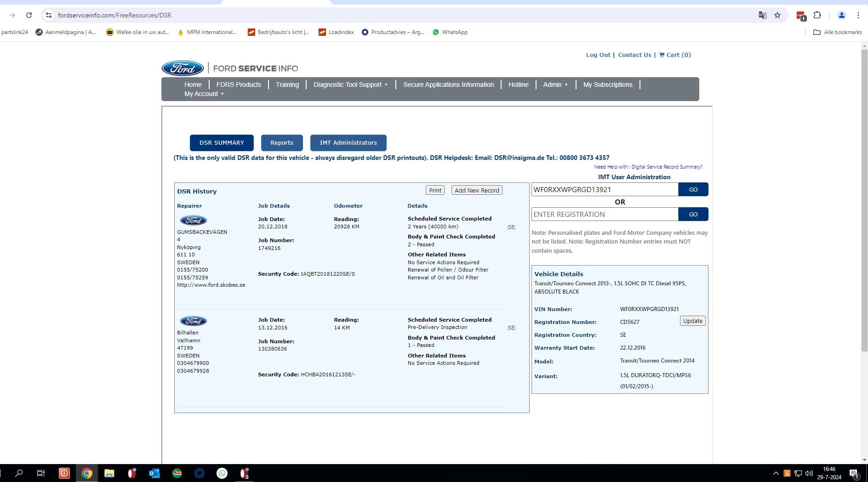Open the Home menu item
This screenshot has height=482, width=868.
tap(193, 85)
